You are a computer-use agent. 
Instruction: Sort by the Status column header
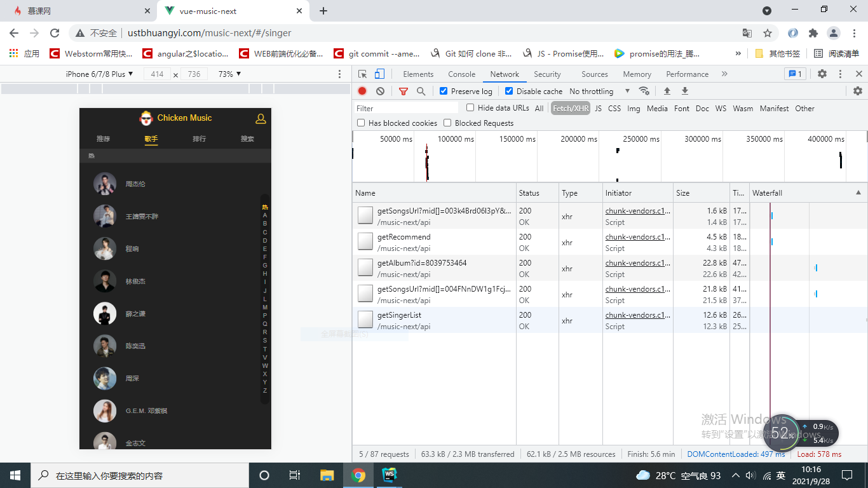coord(538,193)
